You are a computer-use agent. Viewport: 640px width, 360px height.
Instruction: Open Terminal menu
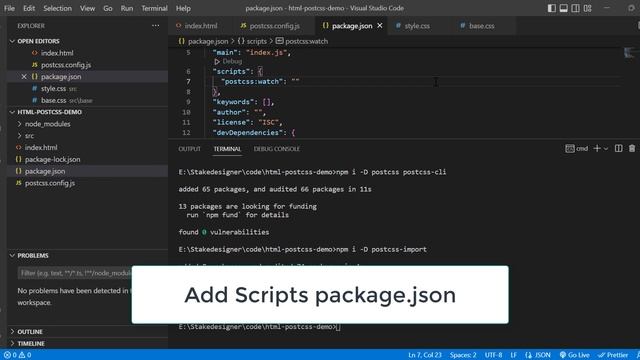[154, 8]
